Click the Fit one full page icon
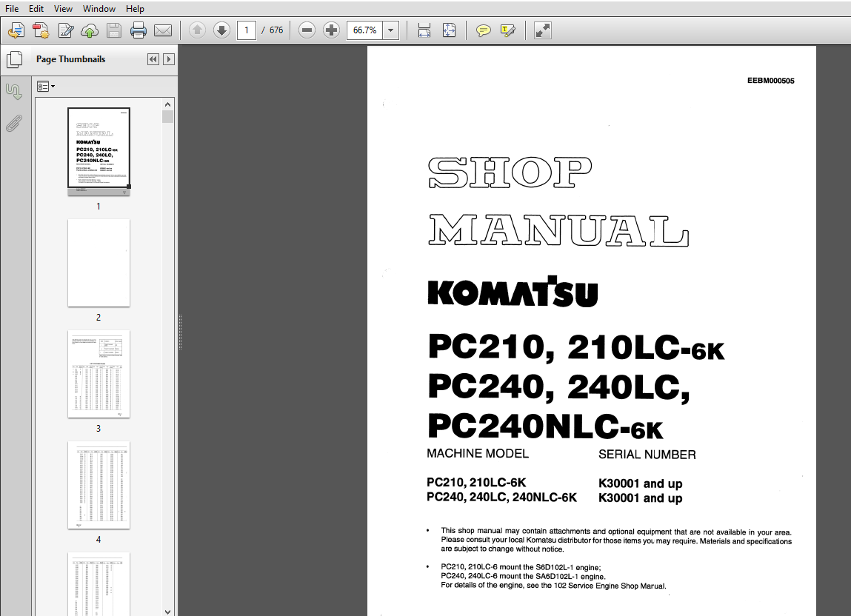The image size is (851, 616). [449, 30]
